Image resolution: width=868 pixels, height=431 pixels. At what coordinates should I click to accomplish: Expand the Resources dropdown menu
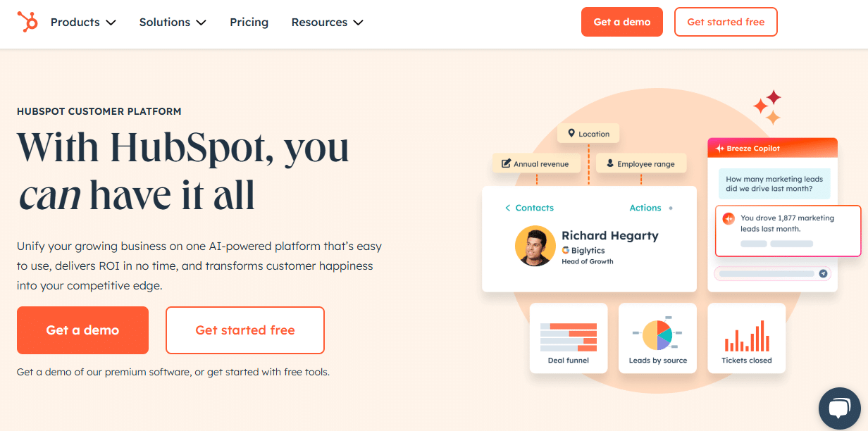[x=327, y=23]
